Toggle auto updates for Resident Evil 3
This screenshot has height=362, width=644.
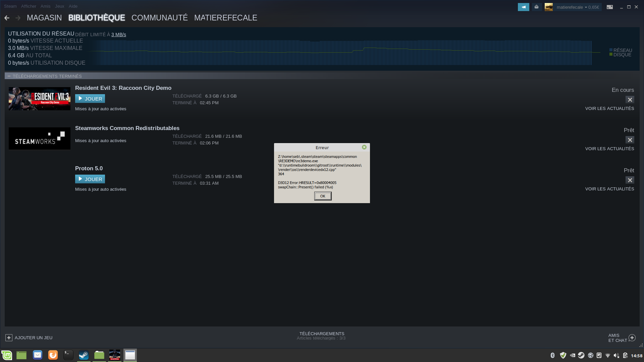click(x=101, y=109)
